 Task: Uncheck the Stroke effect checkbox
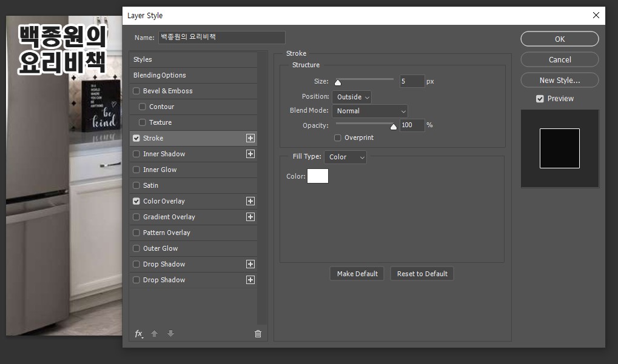pyautogui.click(x=136, y=138)
